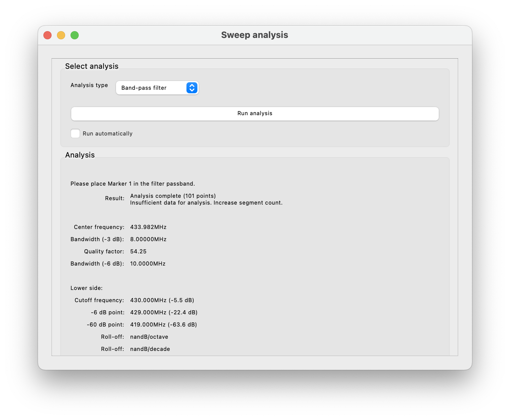Screen dimensions: 510x420
Task: Select the Center frequency value 433.982MHz
Action: click(x=148, y=227)
